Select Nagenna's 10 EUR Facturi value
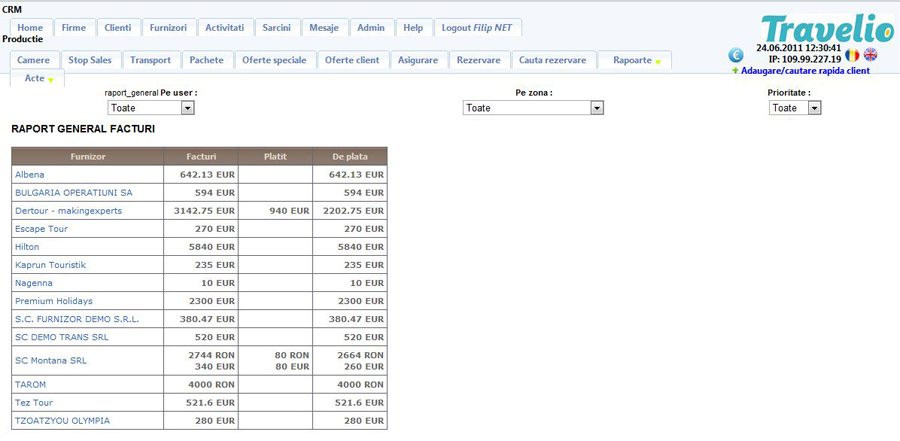Screen dimensions: 900x441 218,283
